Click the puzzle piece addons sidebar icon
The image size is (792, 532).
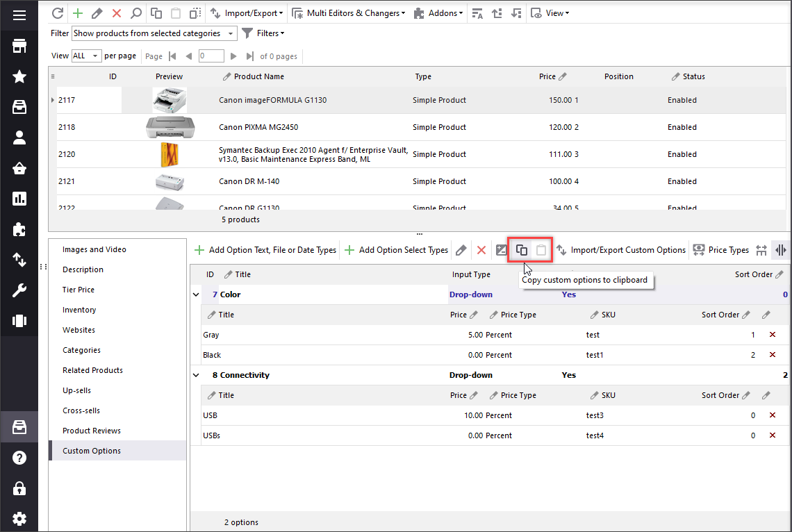click(x=19, y=230)
